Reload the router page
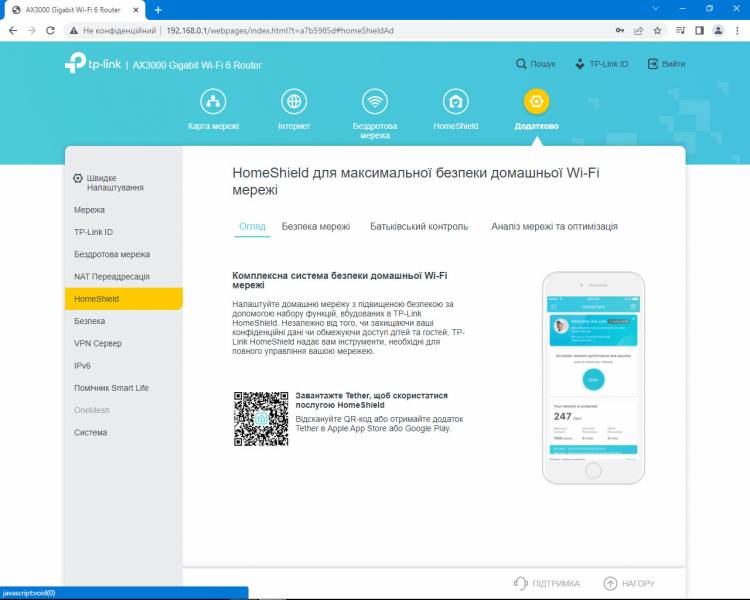 50,31
